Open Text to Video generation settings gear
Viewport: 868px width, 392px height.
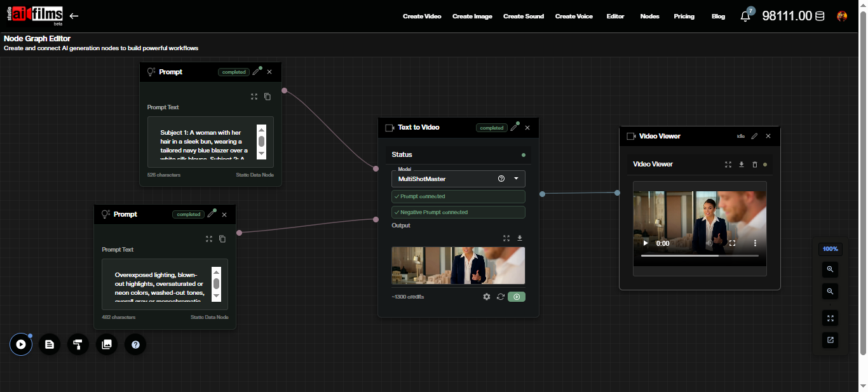click(487, 297)
